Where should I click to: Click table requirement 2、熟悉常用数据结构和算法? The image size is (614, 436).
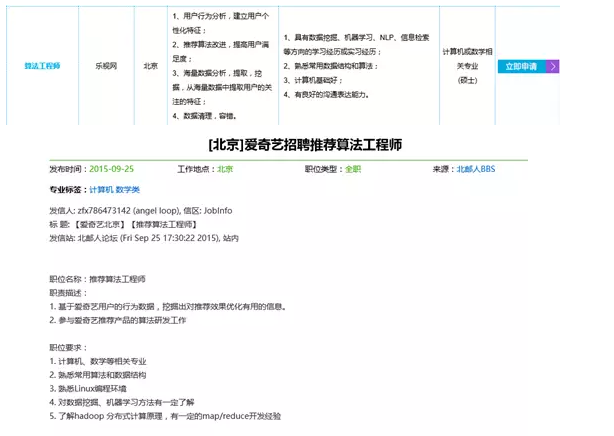tap(331, 66)
